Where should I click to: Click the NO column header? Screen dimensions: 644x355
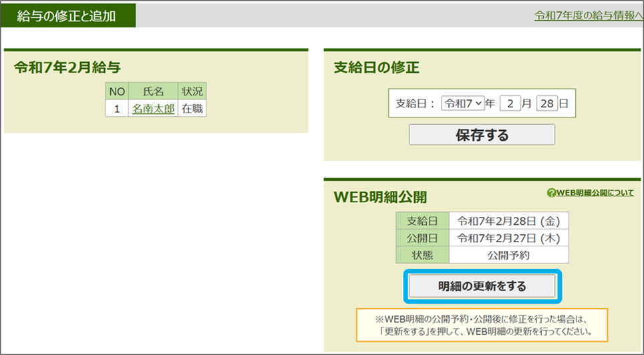[x=116, y=91]
